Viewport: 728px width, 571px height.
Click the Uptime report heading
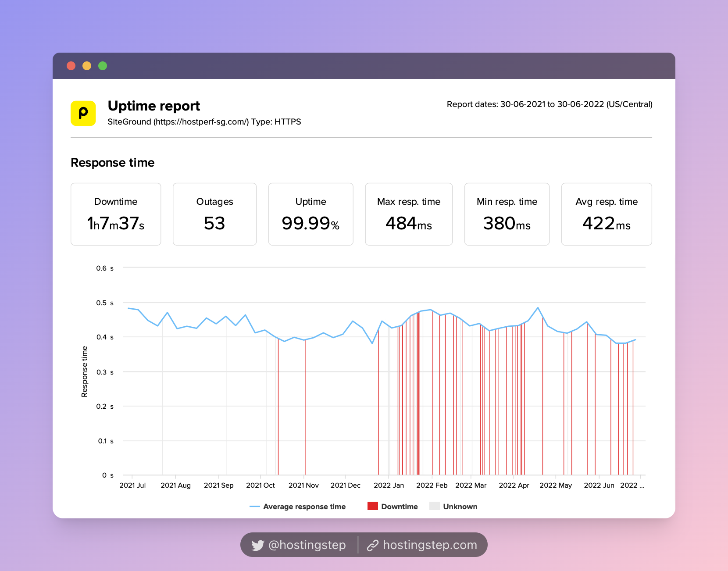pyautogui.click(x=154, y=106)
